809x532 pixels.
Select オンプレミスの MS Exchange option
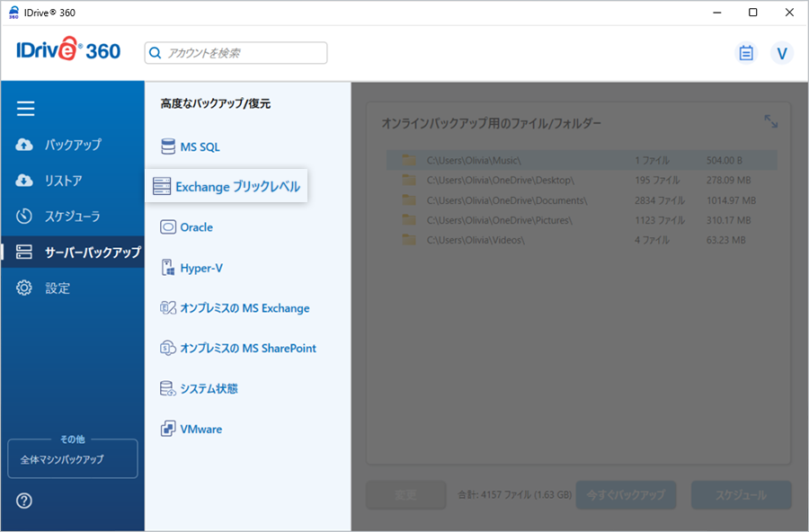(244, 308)
